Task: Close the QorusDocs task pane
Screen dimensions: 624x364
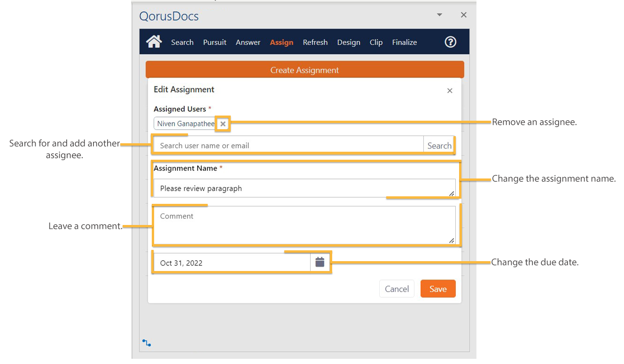Action: pyautogui.click(x=463, y=15)
